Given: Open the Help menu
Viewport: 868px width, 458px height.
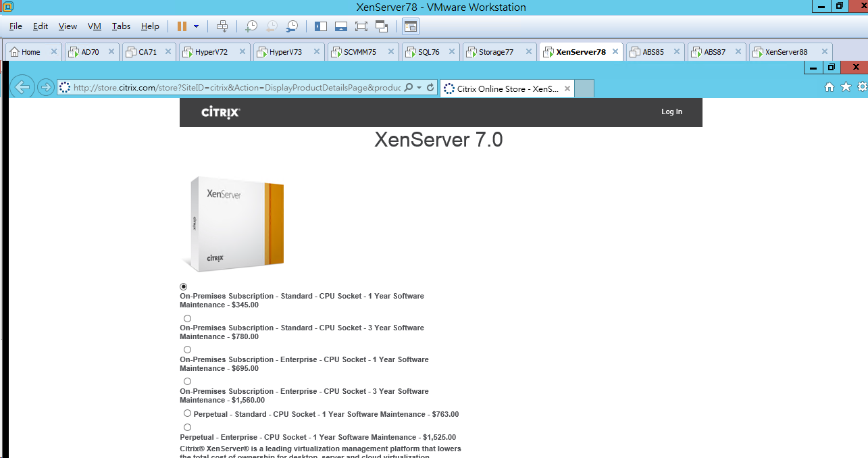Looking at the screenshot, I should click(150, 26).
